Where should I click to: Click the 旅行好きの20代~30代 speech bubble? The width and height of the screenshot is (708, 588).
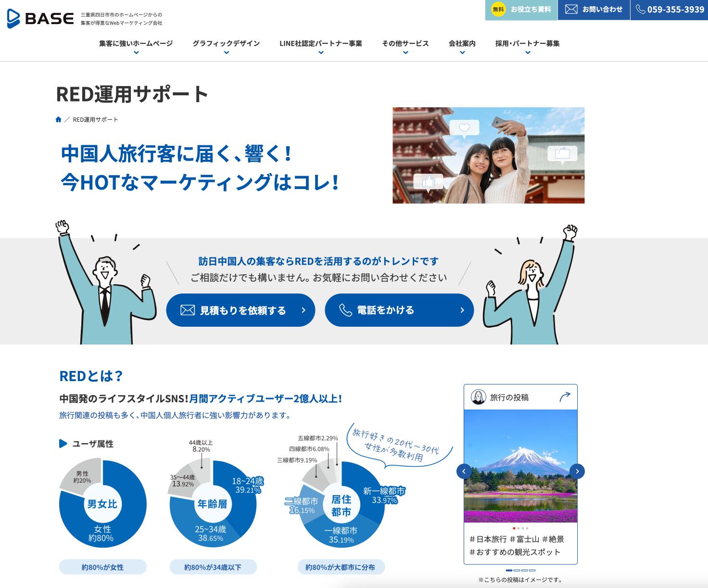400,445
